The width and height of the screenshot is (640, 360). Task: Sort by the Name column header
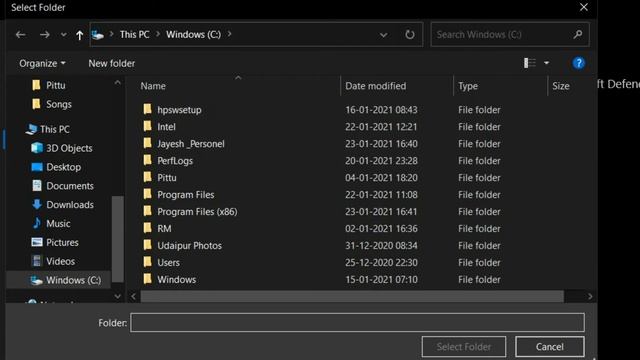153,86
